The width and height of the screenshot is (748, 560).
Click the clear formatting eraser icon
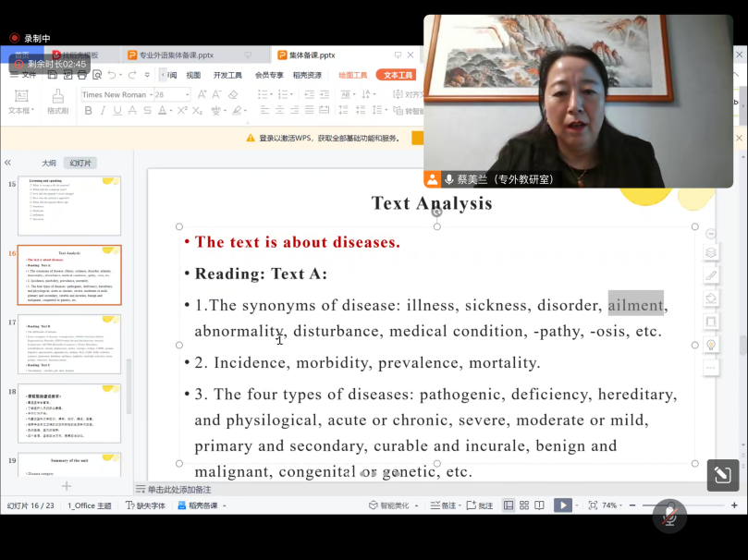click(233, 94)
